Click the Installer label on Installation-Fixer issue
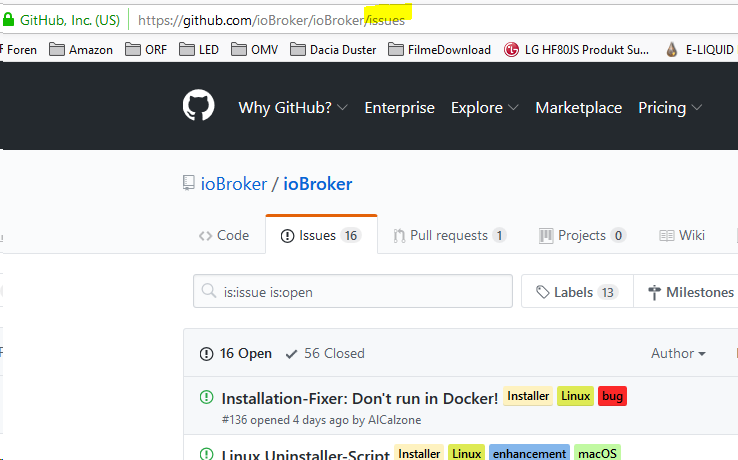Screen dimensions: 738x460 [528, 396]
